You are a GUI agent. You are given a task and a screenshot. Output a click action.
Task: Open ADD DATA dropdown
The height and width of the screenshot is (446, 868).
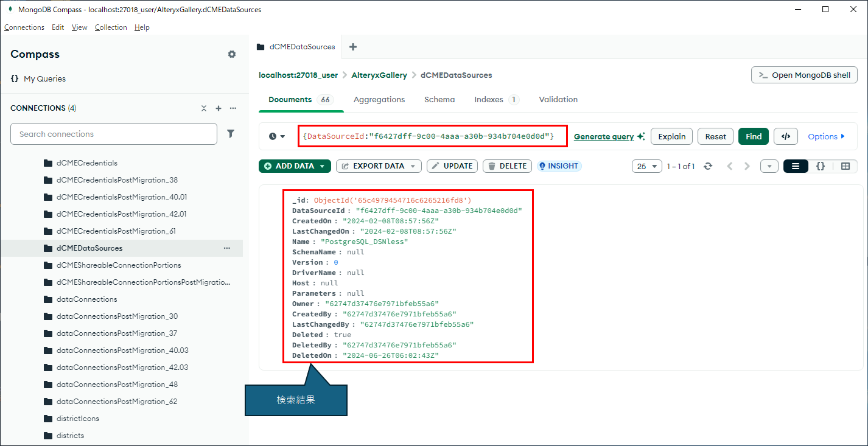(295, 166)
